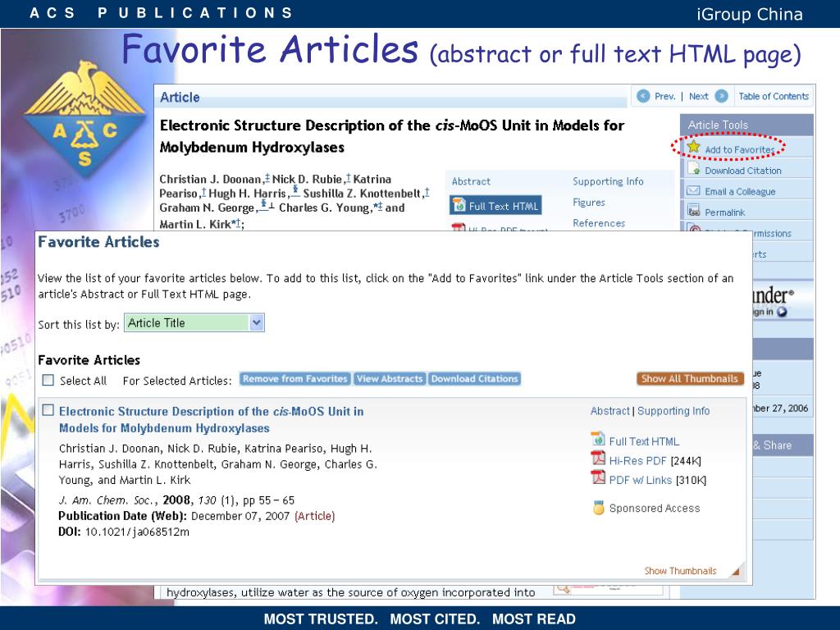This screenshot has height=630, width=840.
Task: Click the Abstract link in favorites entry
Action: coord(609,411)
